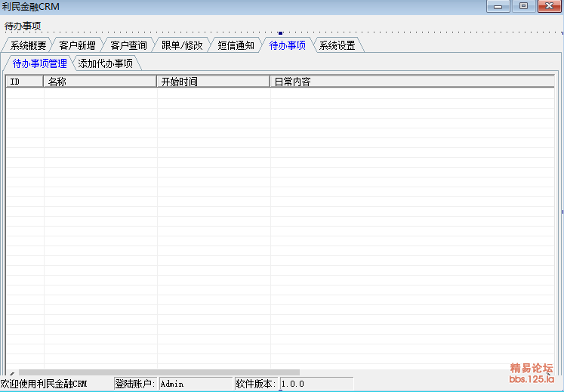Click the horizontal scrollbar thumb
Screen dimensions: 564x392
pos(159,372)
